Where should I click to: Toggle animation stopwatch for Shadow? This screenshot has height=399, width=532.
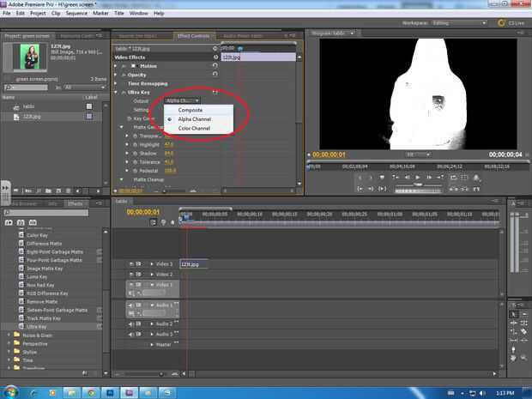tap(135, 154)
